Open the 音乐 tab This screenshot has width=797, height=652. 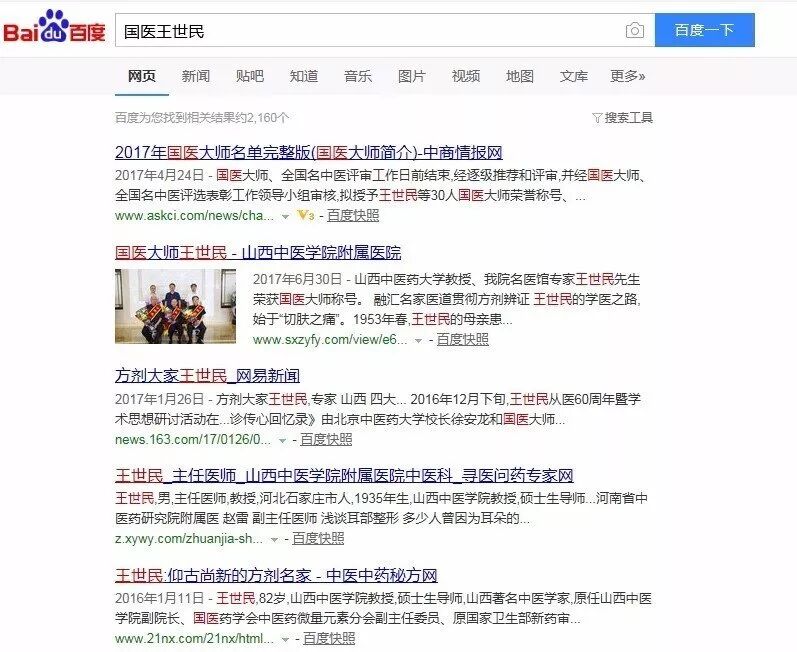[358, 76]
